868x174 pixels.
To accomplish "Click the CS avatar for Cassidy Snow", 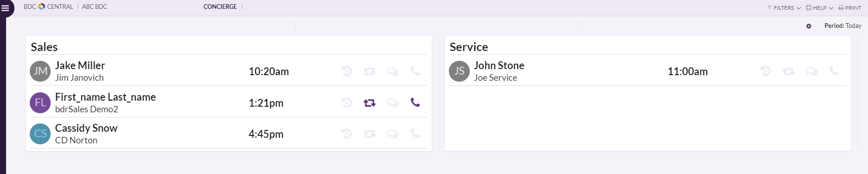I will (x=40, y=134).
